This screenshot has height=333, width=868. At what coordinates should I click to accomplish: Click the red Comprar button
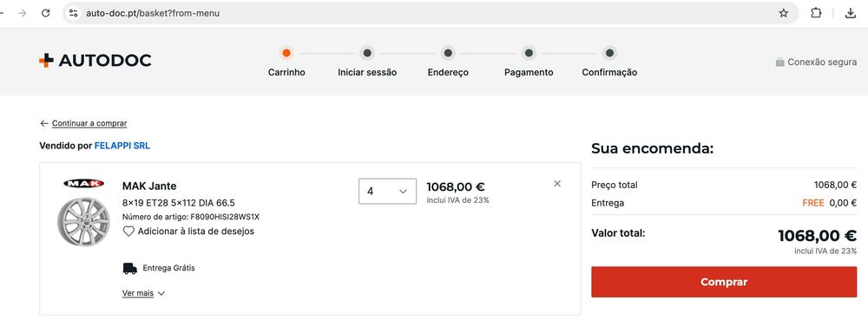724,282
